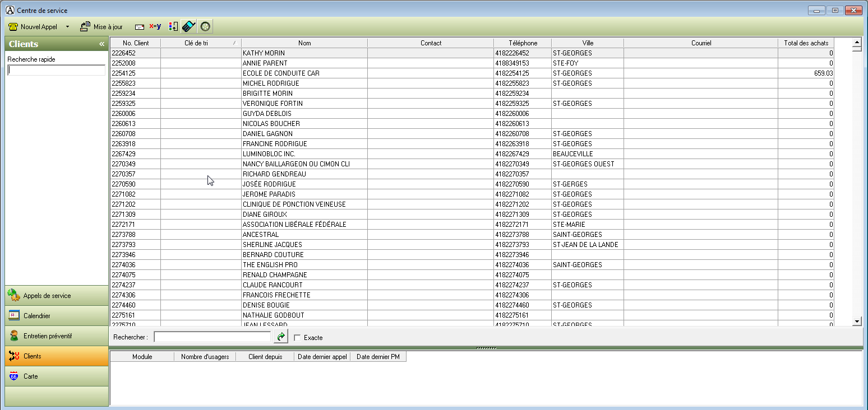This screenshot has height=410, width=868.
Task: Click the green refresh arrow beside Rechercher
Action: (x=280, y=337)
